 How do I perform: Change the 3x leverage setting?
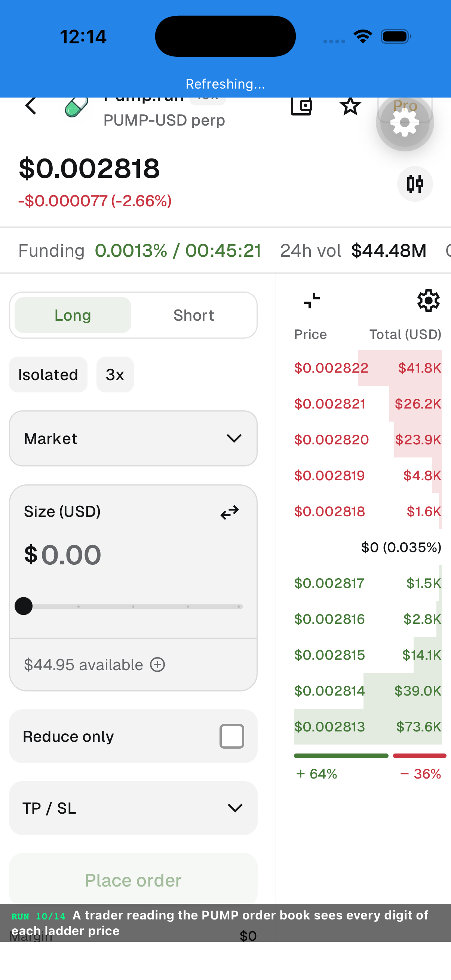coord(115,375)
